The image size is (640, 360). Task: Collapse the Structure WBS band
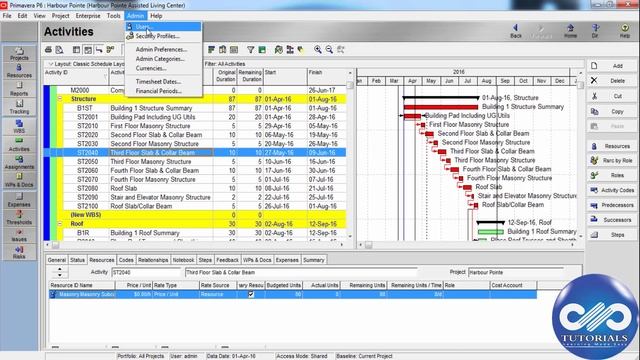[60, 99]
